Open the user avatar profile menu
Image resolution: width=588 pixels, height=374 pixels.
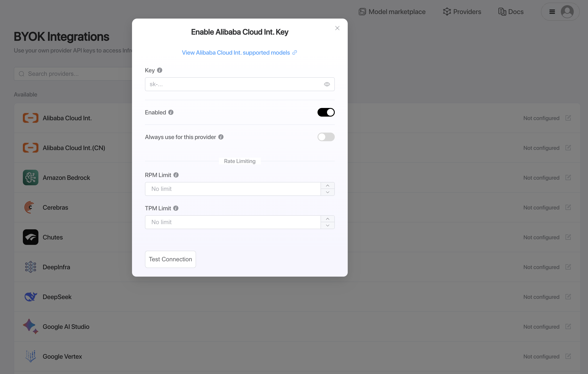pyautogui.click(x=567, y=12)
